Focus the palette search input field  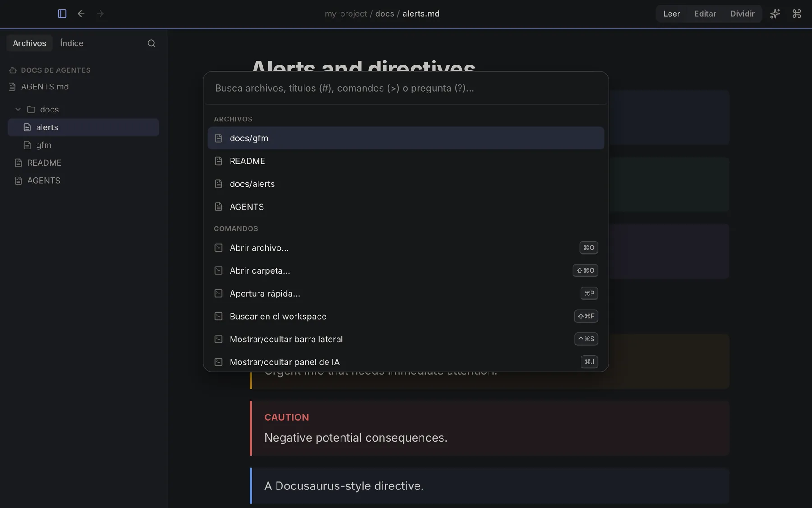point(406,88)
